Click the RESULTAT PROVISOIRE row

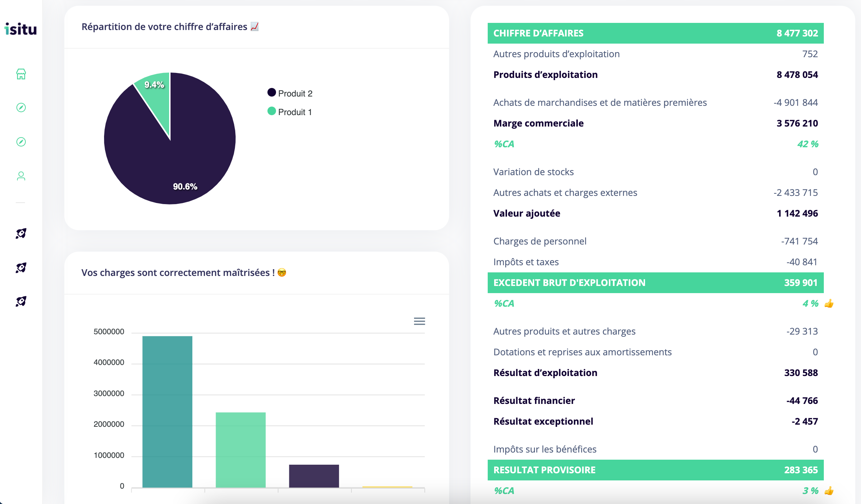click(x=655, y=470)
